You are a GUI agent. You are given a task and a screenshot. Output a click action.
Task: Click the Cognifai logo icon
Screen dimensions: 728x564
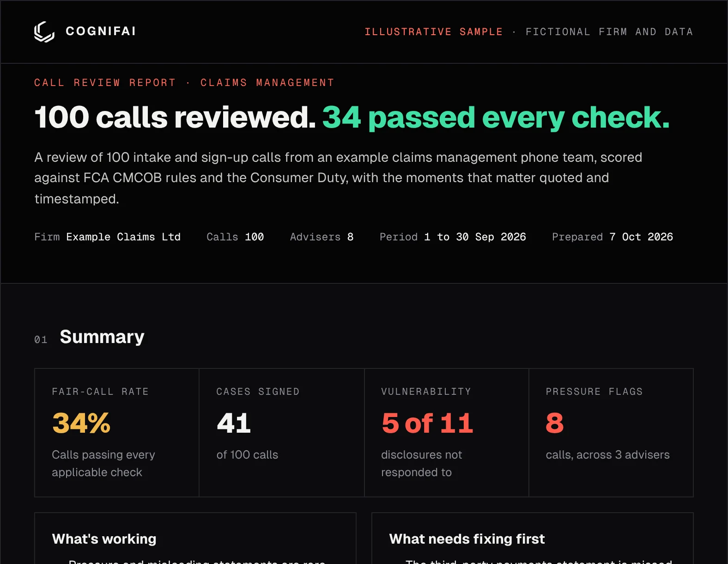point(44,31)
